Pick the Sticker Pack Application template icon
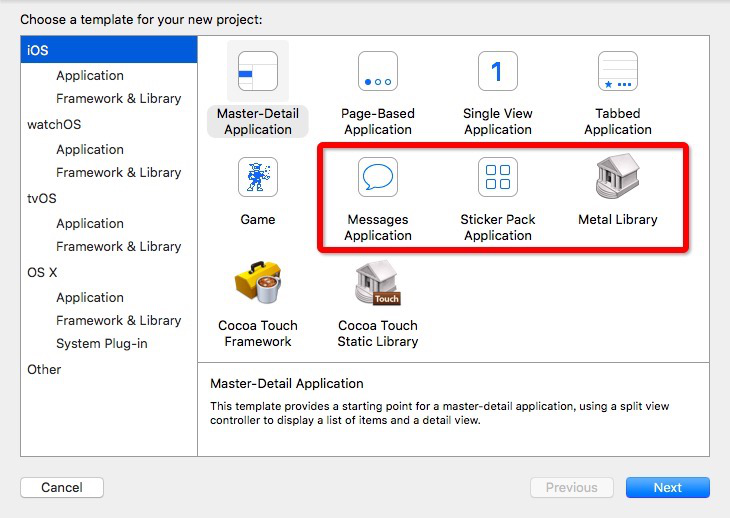 (497, 178)
